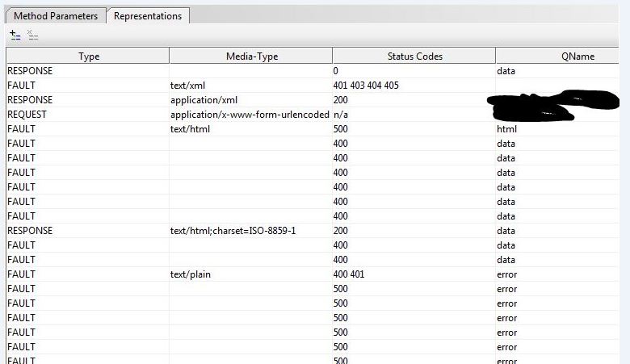Viewport: 630px width, 364px height.
Task: Sort by the Type column header
Action: coord(88,56)
